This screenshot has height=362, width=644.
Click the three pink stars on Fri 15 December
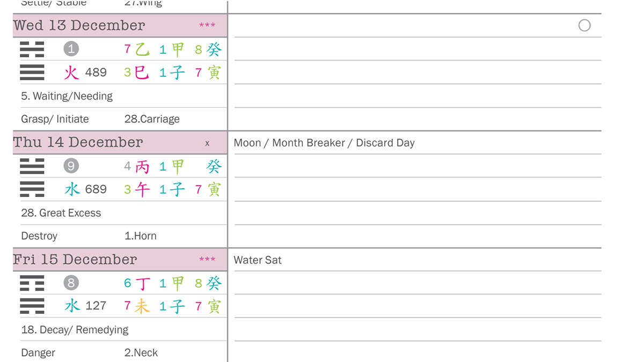(207, 260)
